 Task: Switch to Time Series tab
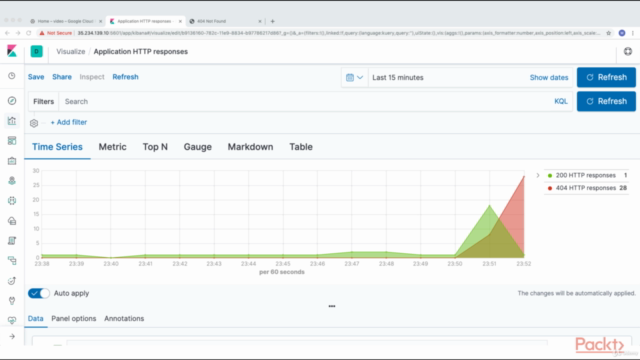coord(57,147)
